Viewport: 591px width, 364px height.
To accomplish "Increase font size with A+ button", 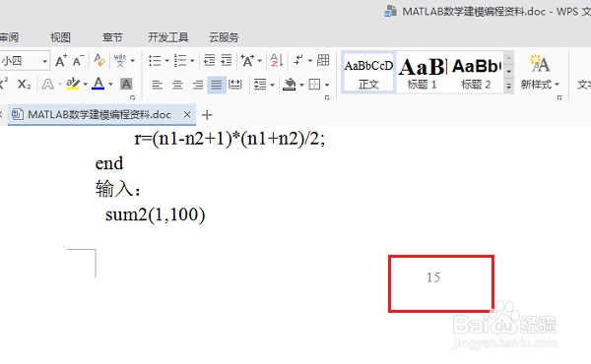I will 61,61.
